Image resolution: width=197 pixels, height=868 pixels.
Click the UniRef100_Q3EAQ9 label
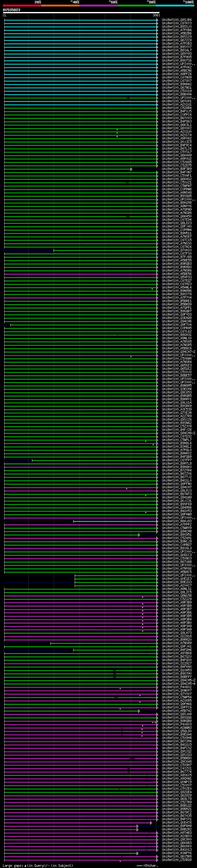pos(176,318)
